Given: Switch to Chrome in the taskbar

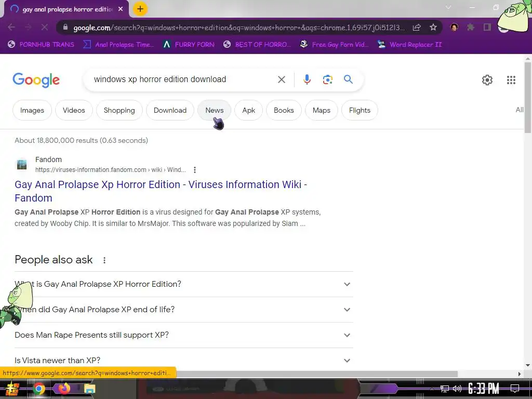Looking at the screenshot, I should [x=38, y=389].
